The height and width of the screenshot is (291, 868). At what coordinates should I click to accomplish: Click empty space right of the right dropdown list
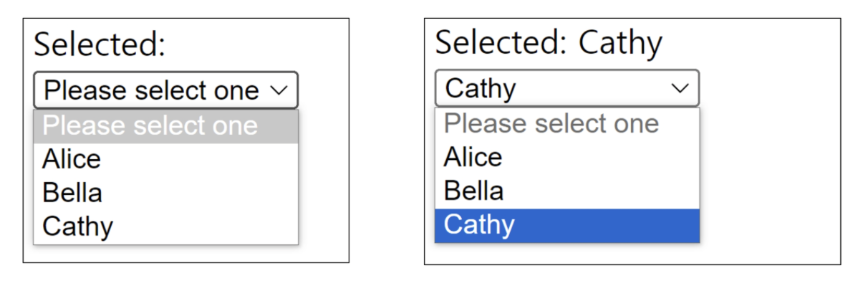[770, 179]
